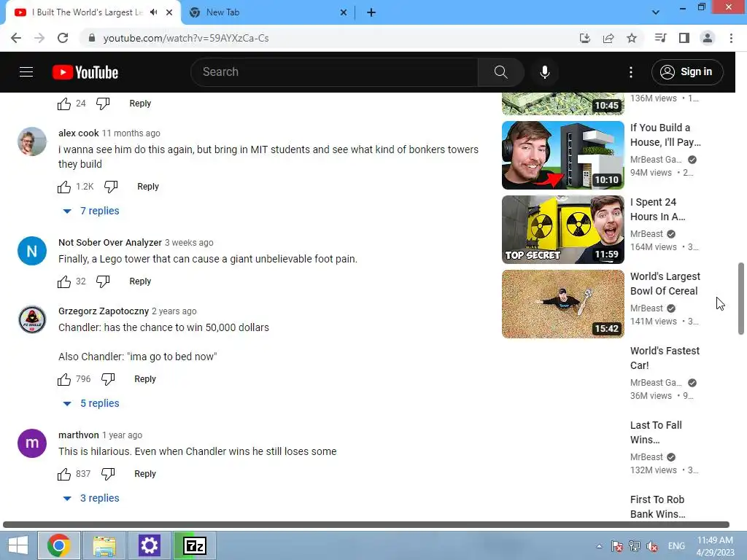Open the media control icon in Chrome toolbar

click(660, 38)
